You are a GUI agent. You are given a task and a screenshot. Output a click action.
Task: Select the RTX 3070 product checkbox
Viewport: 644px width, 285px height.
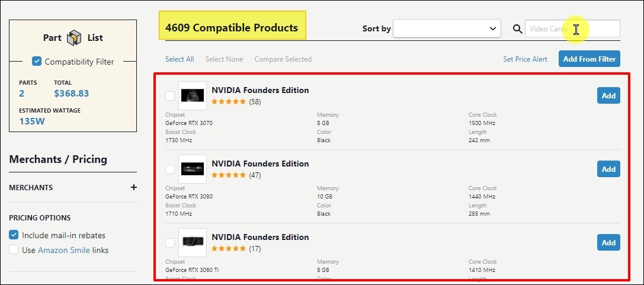pyautogui.click(x=170, y=96)
